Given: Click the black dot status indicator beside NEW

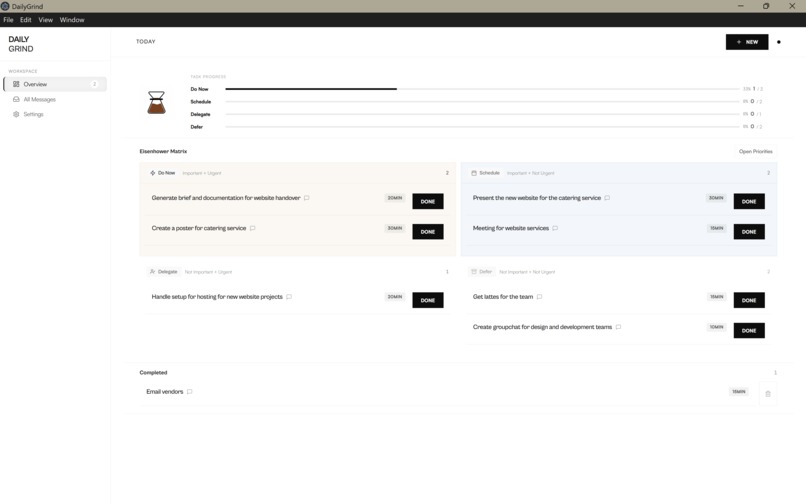Looking at the screenshot, I should [779, 42].
